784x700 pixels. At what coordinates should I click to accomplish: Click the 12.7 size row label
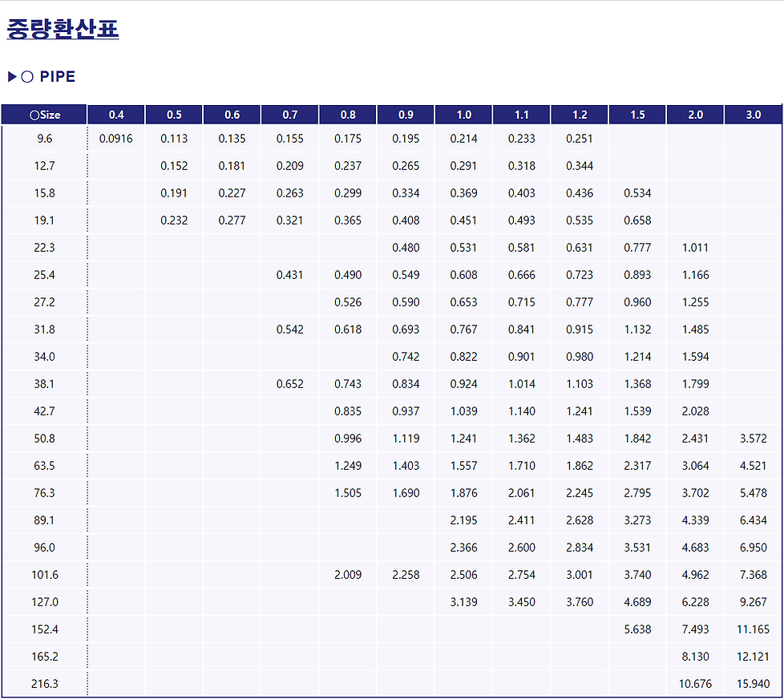tap(45, 166)
